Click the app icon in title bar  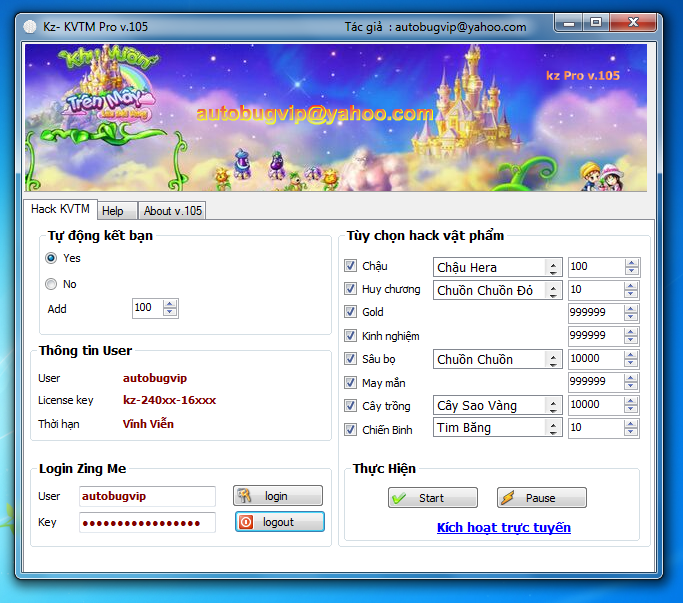[30, 27]
